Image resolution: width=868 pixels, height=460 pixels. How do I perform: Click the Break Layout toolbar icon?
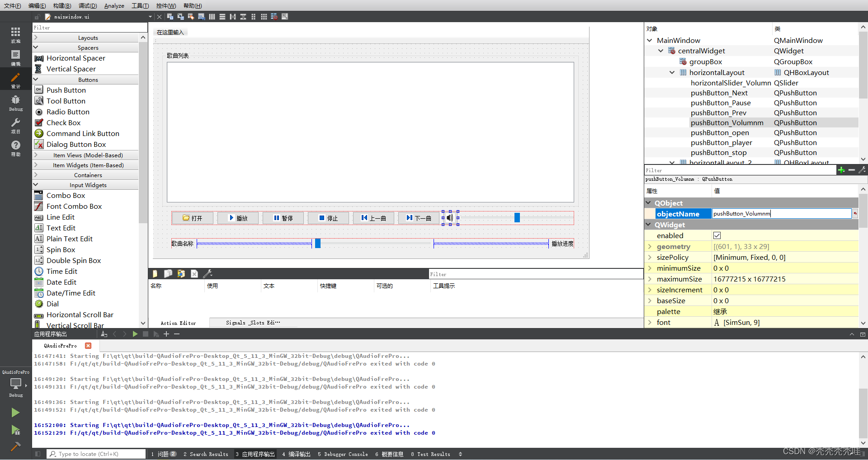[x=274, y=17]
